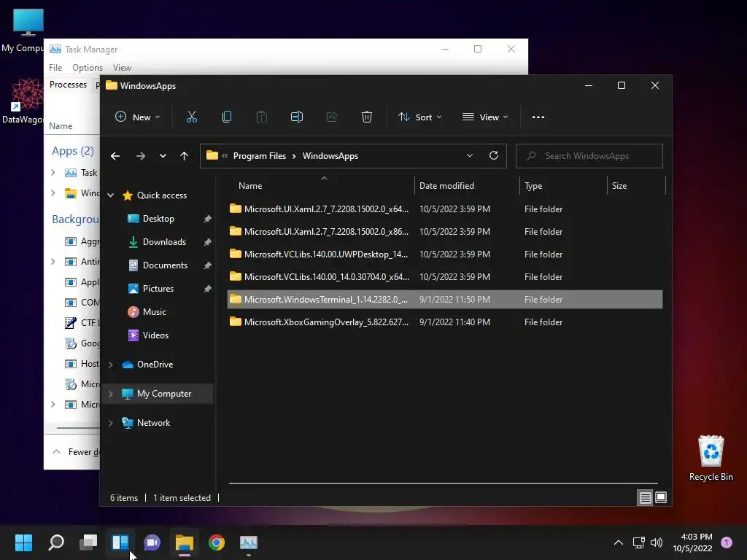
Task: Select Microsoft.VCLibs.140.00.UWPDesktop folder row
Action: click(x=444, y=254)
